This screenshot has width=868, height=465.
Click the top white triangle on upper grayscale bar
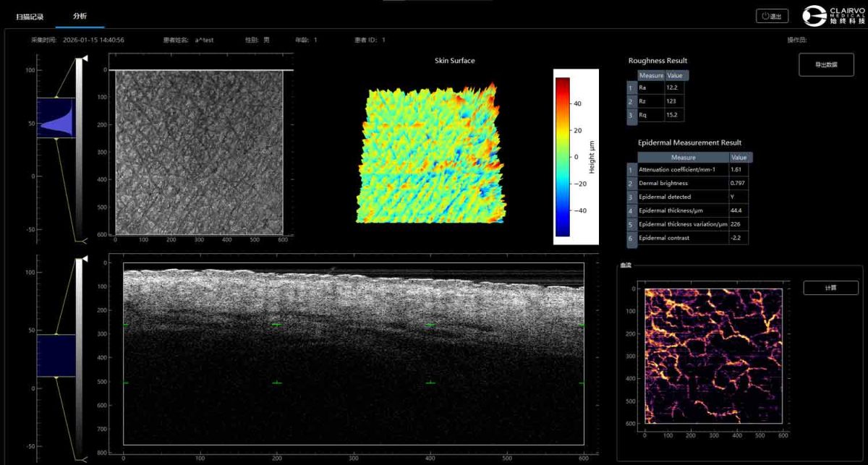pyautogui.click(x=85, y=57)
